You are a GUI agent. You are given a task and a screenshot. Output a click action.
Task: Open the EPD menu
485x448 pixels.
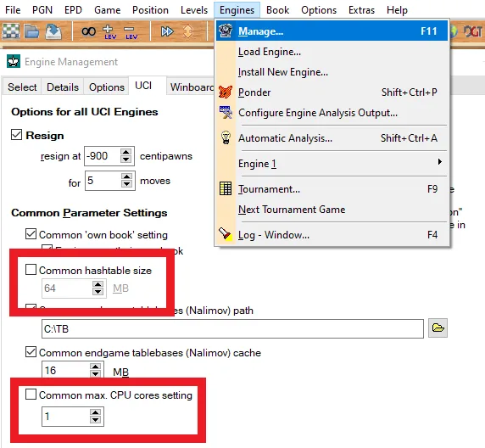click(x=73, y=10)
